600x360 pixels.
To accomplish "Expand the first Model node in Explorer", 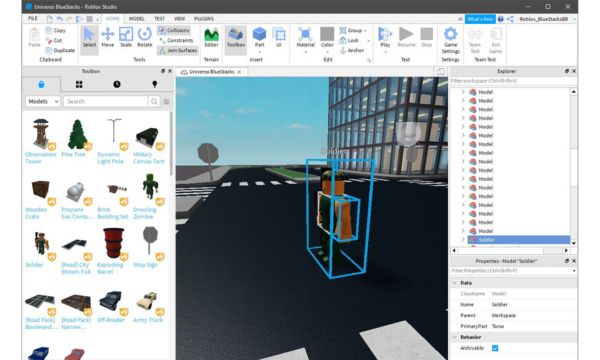I will coord(463,92).
